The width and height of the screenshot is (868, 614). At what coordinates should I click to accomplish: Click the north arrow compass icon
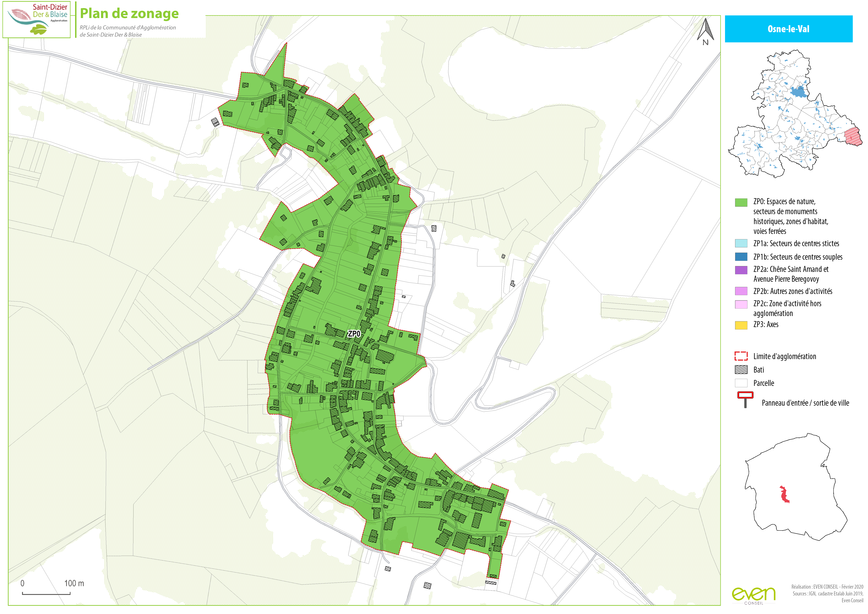coord(705,32)
